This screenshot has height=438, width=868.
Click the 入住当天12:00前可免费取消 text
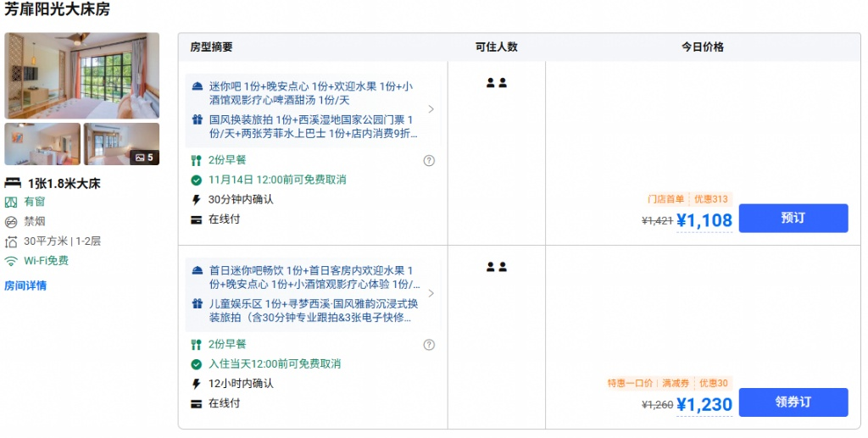coord(275,364)
